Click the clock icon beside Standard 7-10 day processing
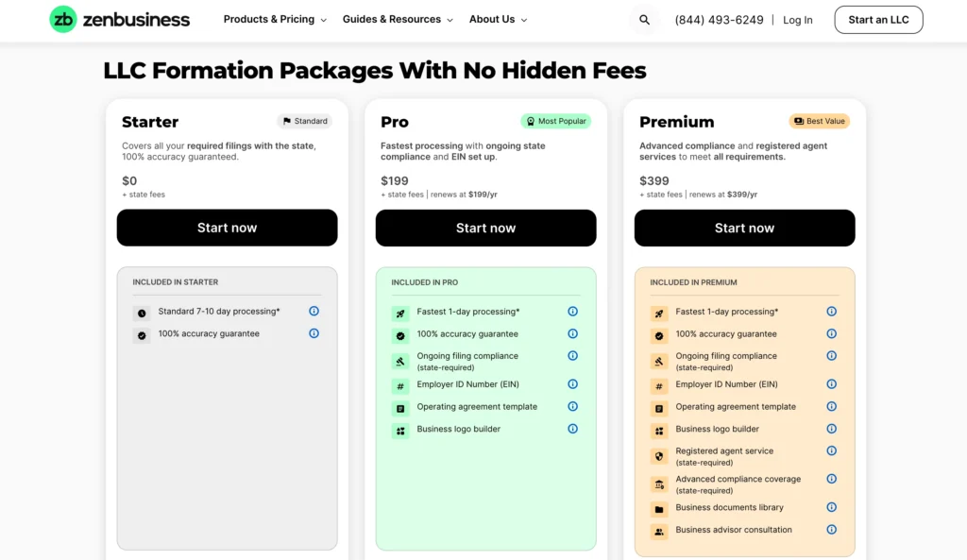The height and width of the screenshot is (560, 967). (141, 311)
